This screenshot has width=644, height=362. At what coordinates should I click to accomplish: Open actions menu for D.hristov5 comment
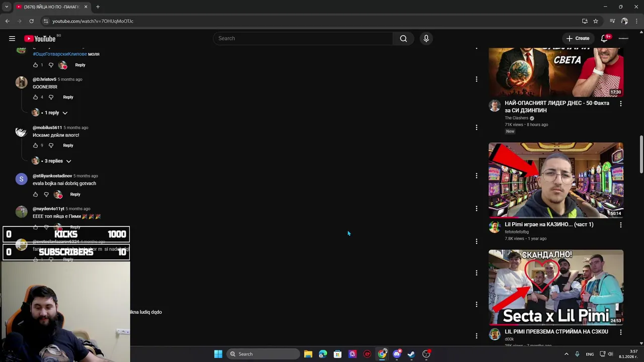click(476, 79)
